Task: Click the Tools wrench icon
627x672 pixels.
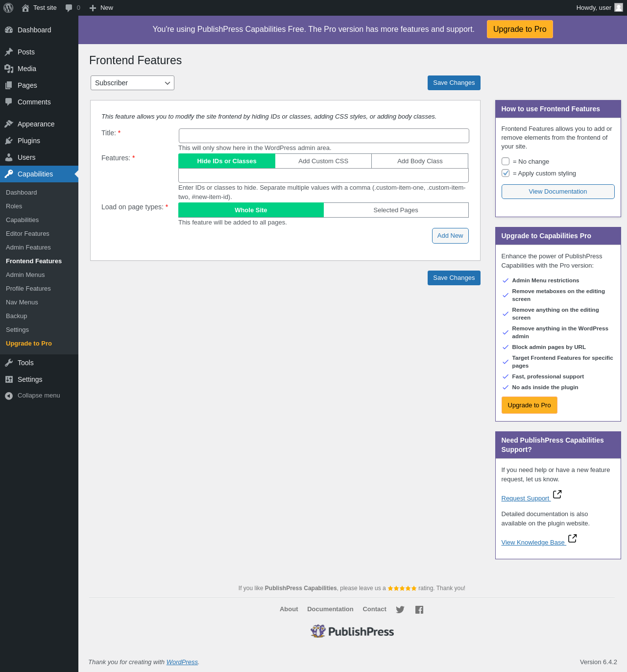Action: (9, 363)
